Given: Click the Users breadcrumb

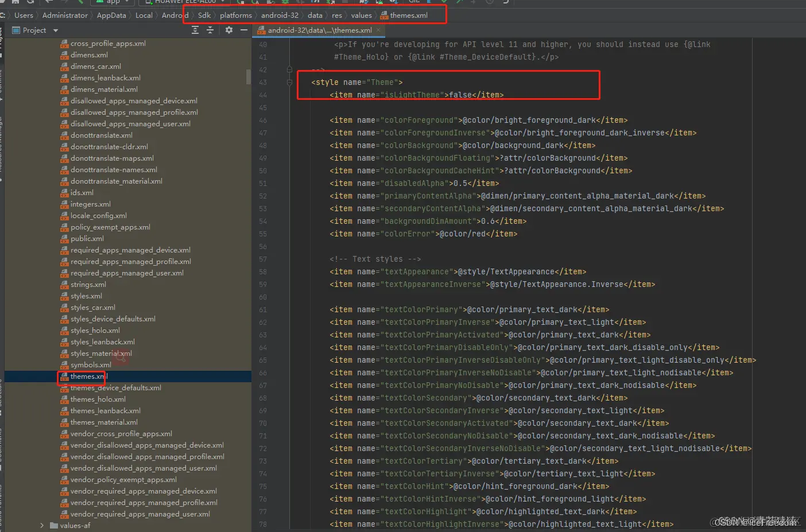Looking at the screenshot, I should pos(24,15).
